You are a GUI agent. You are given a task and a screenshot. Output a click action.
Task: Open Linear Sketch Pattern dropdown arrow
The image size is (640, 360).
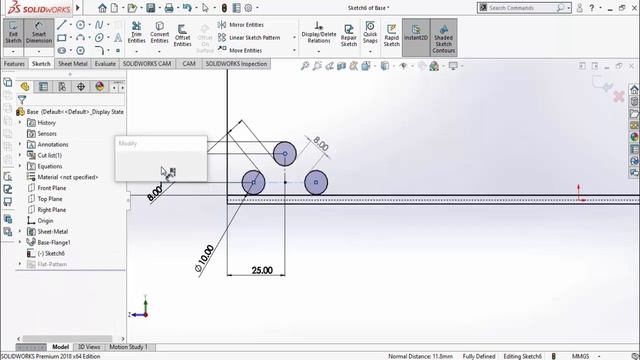[x=294, y=38]
